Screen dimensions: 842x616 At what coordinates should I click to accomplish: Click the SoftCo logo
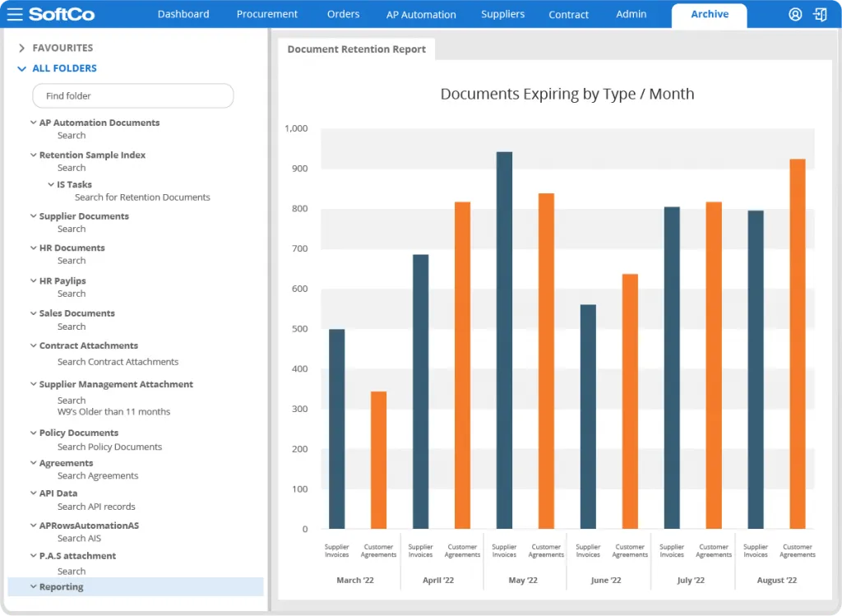[61, 14]
